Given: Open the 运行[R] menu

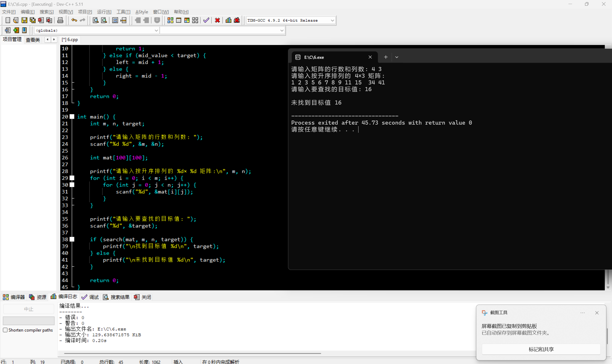Looking at the screenshot, I should tap(104, 12).
